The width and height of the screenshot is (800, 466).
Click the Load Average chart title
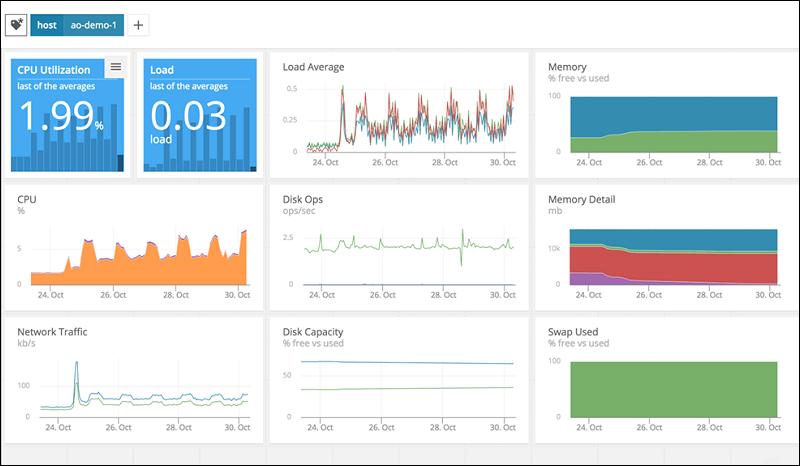(x=313, y=67)
